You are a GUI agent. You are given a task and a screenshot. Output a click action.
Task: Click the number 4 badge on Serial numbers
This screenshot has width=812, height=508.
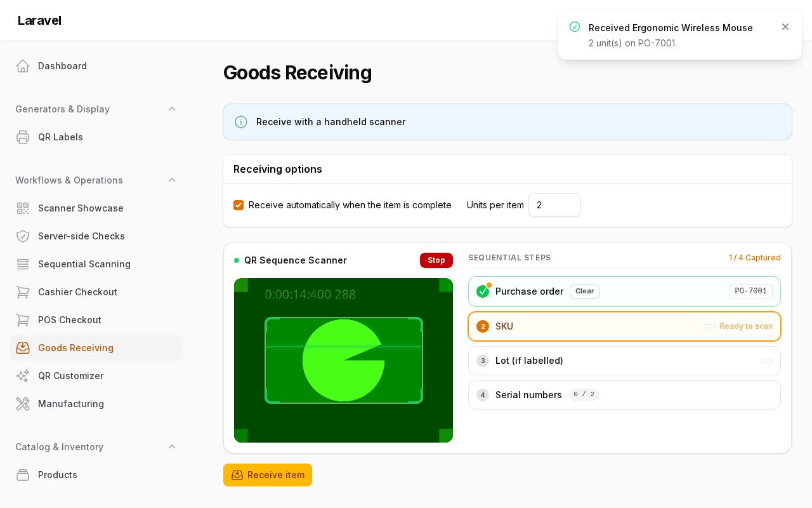click(483, 395)
